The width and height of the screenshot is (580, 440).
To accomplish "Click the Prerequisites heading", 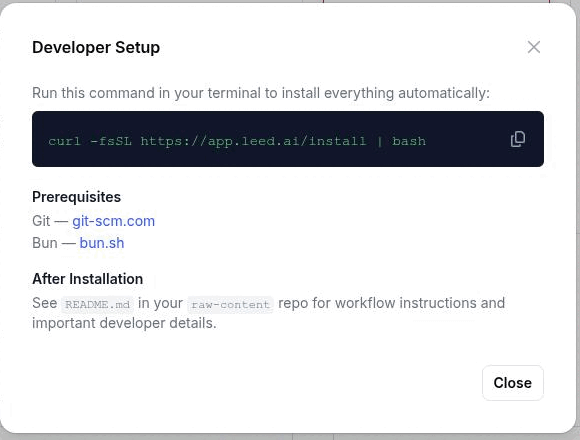I will pos(77,197).
